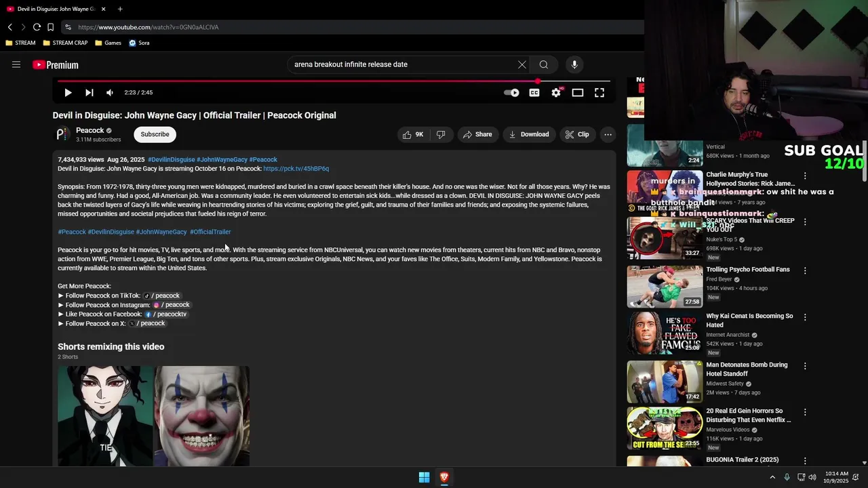Screen dimensions: 868x488
Task: Open Peacock on X link
Action: click(147, 323)
